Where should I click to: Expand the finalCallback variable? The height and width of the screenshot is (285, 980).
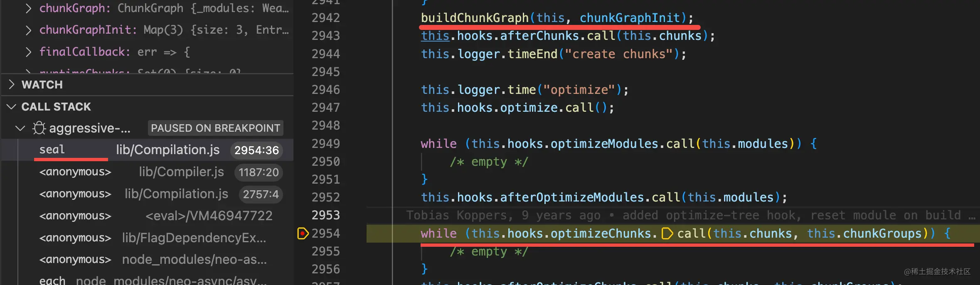[28, 52]
